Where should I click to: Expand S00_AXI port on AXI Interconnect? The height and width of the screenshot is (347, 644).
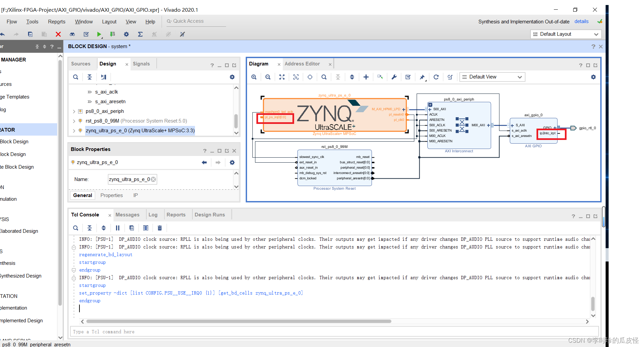[430, 110]
